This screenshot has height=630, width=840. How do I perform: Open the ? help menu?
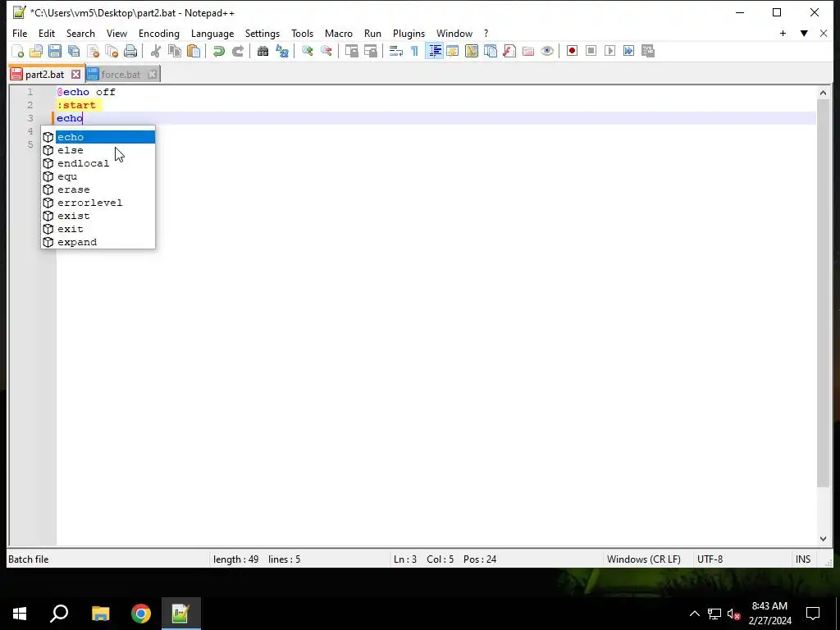point(486,33)
